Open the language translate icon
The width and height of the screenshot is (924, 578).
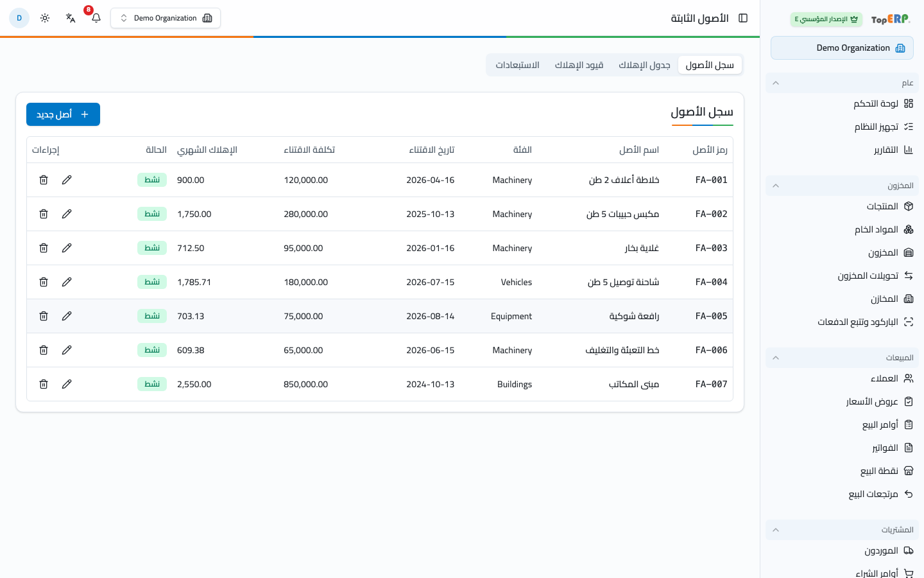71,18
